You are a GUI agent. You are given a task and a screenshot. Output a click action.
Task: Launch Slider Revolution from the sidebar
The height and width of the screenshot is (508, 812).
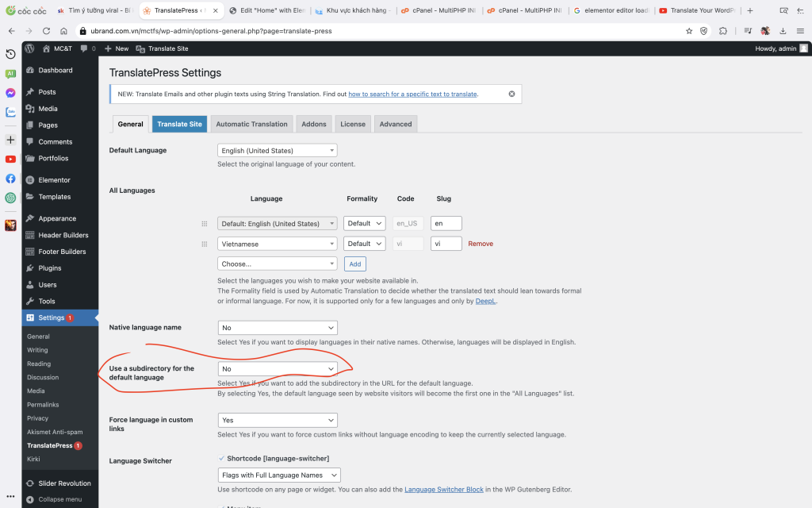coord(29,483)
